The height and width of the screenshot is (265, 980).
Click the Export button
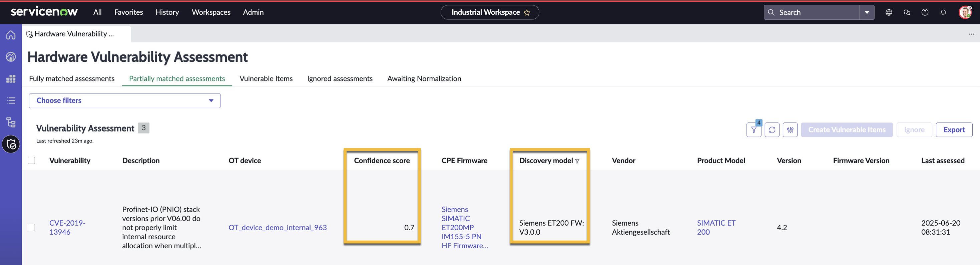(x=954, y=130)
